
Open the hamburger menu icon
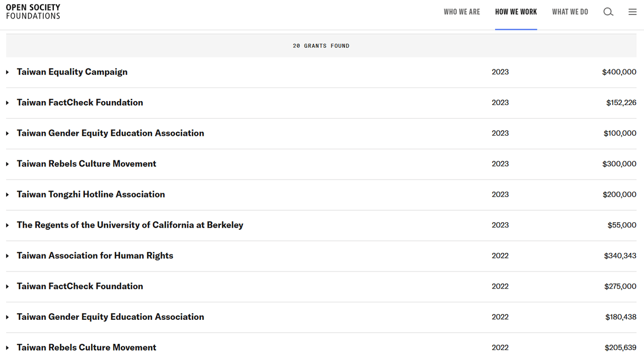[x=632, y=12]
